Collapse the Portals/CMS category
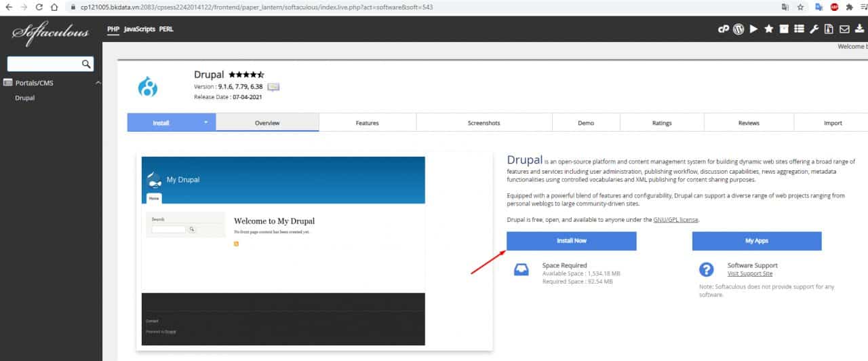 click(x=98, y=83)
